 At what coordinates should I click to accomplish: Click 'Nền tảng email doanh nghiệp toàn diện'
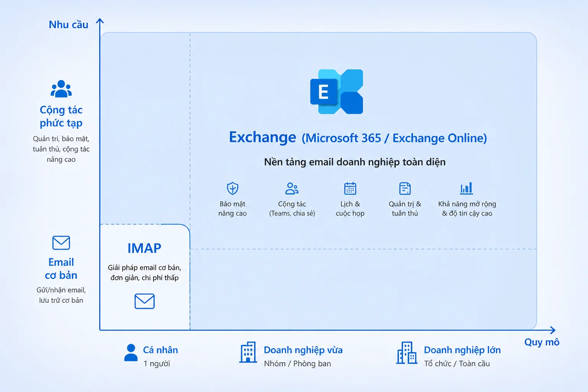pos(355,162)
